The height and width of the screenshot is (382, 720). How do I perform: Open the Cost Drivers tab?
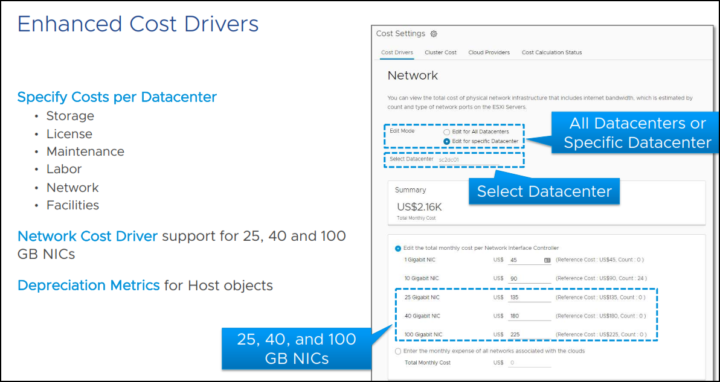(x=397, y=52)
